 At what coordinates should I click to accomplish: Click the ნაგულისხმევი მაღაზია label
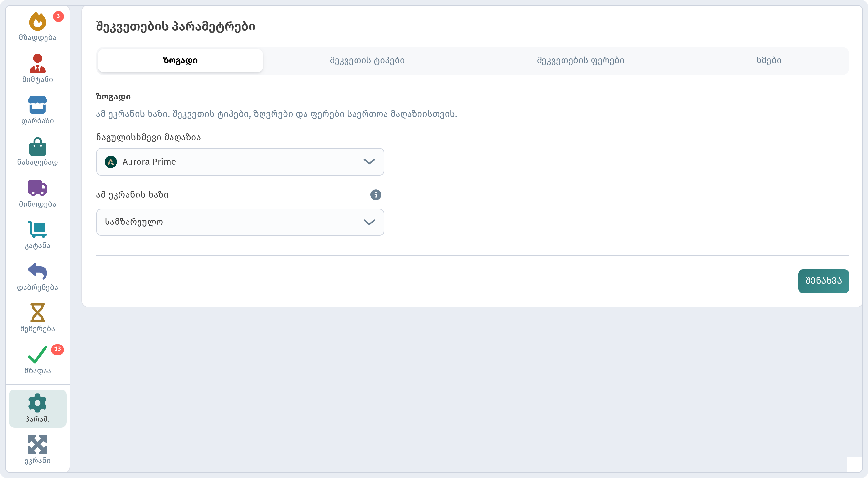click(148, 137)
